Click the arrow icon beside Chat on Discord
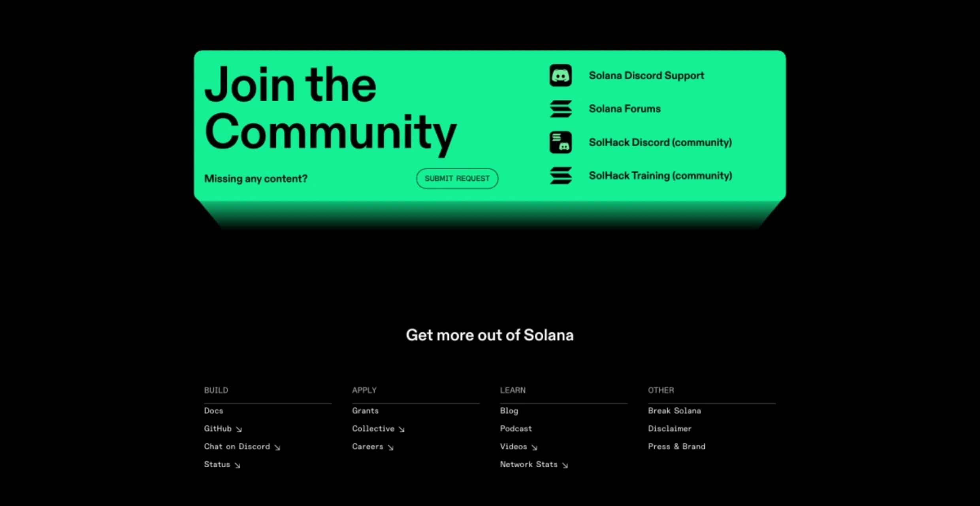Screen dimensions: 980x506 [x=277, y=447]
